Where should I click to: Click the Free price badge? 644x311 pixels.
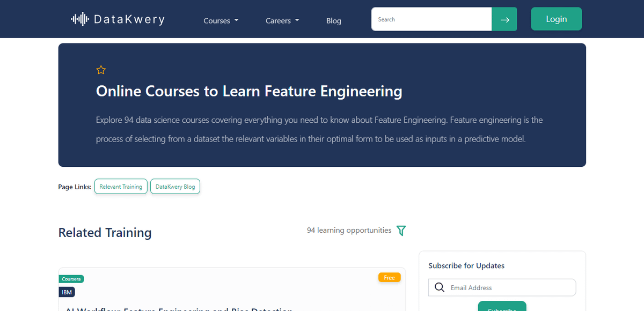[389, 278]
